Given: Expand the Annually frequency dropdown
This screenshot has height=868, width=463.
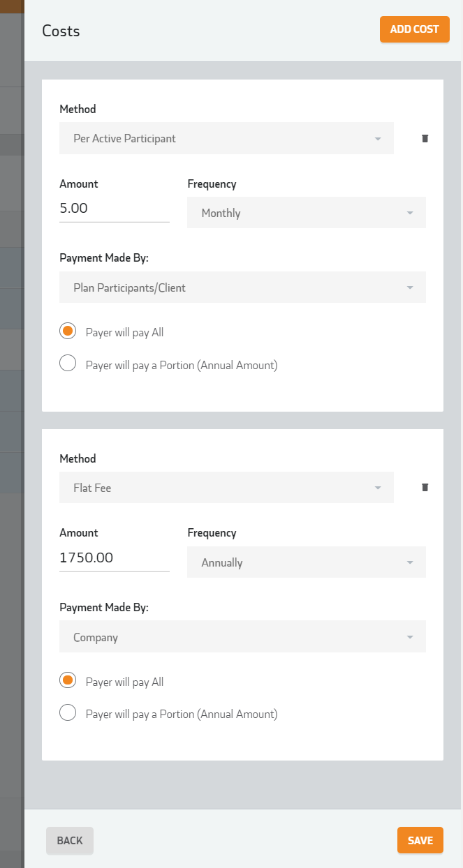Looking at the screenshot, I should (x=307, y=562).
